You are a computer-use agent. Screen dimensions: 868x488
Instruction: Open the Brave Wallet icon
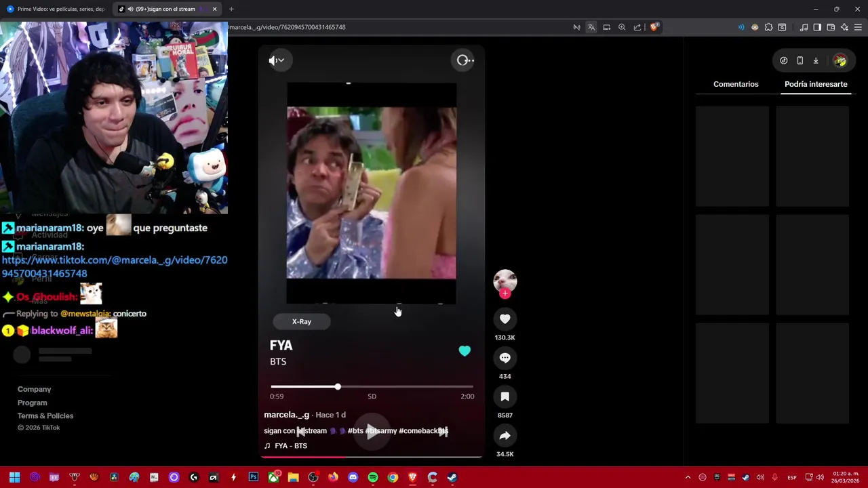[831, 27]
